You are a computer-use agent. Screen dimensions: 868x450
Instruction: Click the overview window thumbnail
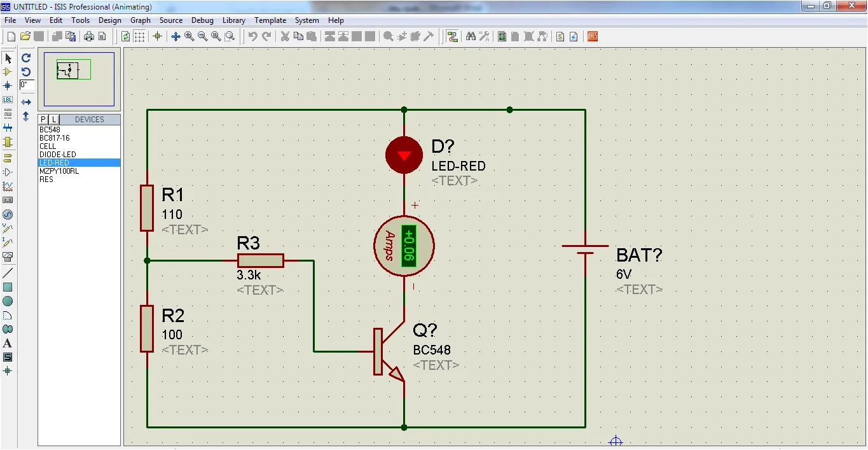(79, 80)
